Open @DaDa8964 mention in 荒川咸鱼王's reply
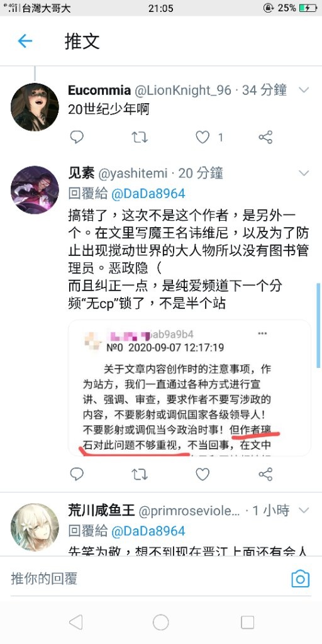Screen dimensions: 322x644 click(148, 531)
